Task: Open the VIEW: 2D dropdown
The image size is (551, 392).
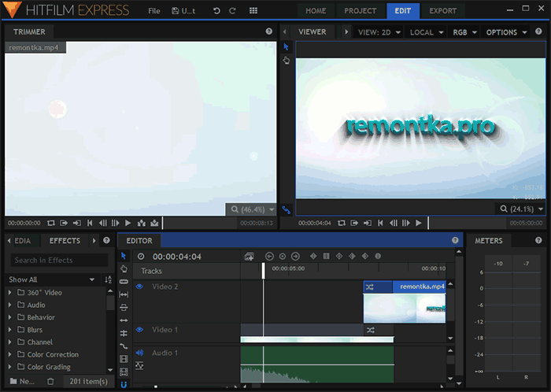Action: point(379,32)
